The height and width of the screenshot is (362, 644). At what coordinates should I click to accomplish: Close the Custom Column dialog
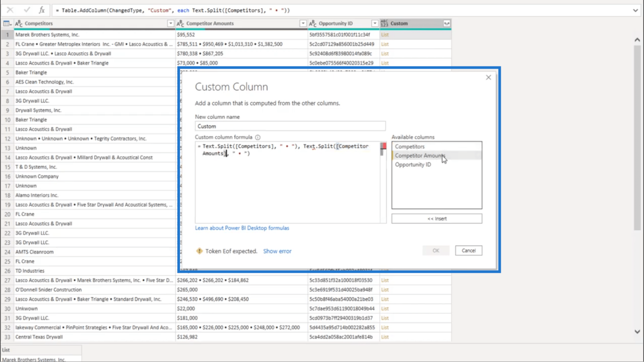(488, 77)
